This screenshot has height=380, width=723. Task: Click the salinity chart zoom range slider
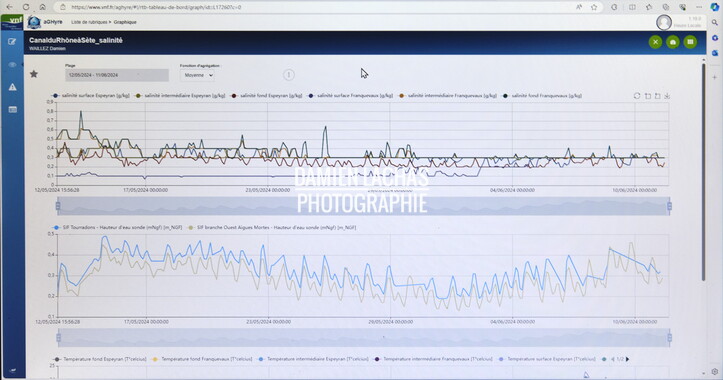click(x=363, y=206)
